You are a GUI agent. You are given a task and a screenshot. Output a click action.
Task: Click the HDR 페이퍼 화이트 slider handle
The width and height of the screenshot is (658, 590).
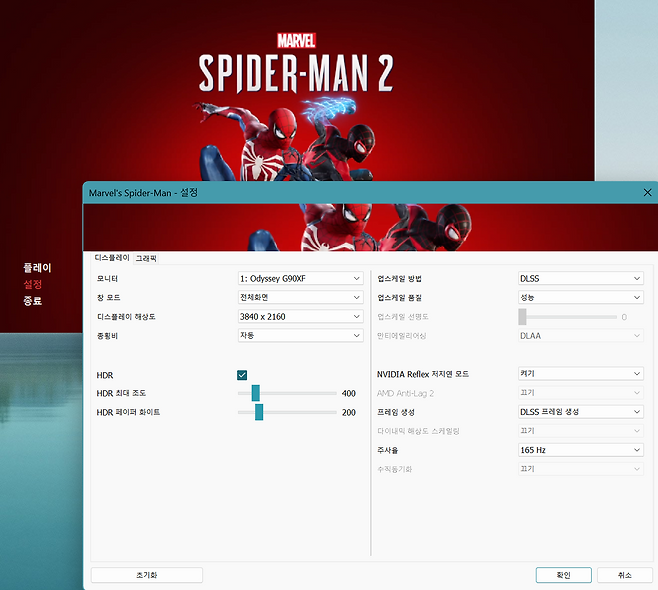pyautogui.click(x=259, y=412)
